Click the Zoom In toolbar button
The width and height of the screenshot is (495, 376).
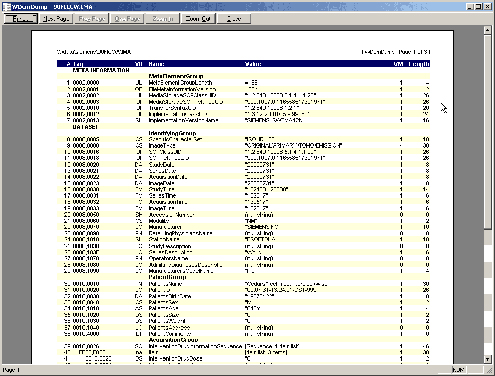coord(163,19)
